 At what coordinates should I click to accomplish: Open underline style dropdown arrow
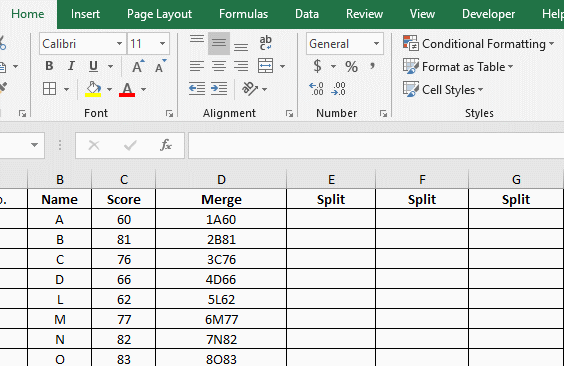pyautogui.click(x=110, y=67)
